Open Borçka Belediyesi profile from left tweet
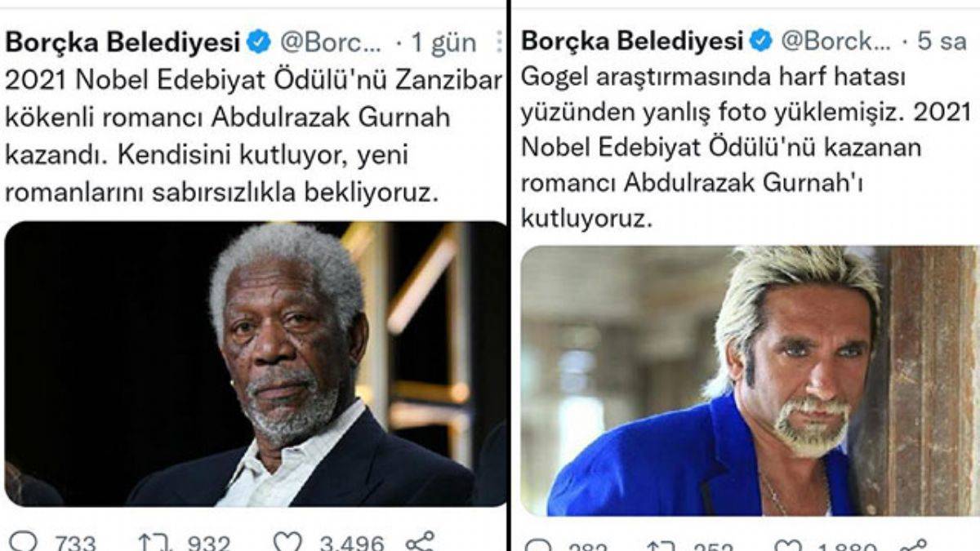Viewport: 980px width, 551px height. coord(122,42)
